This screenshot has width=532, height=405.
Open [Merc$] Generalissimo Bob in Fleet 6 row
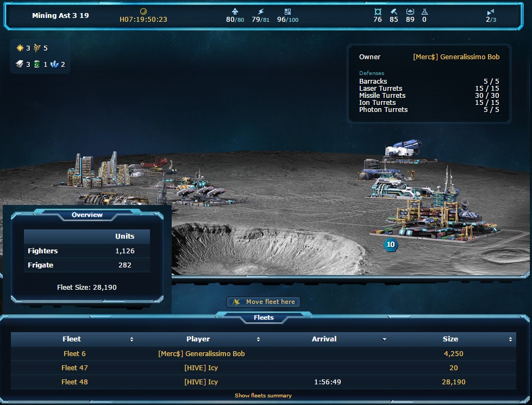(x=202, y=354)
